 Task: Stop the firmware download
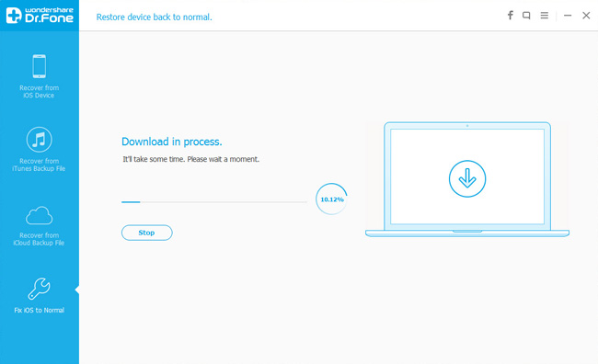(147, 233)
